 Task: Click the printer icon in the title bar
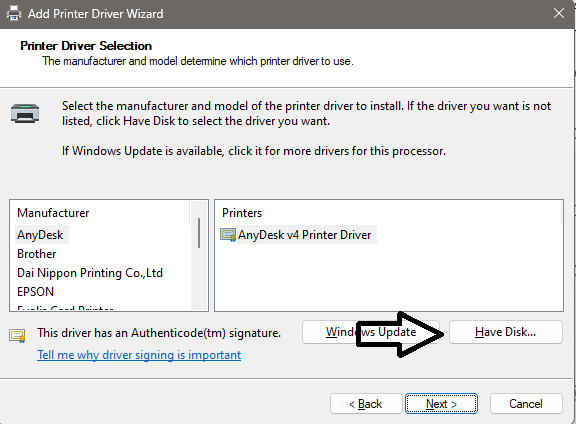(14, 14)
